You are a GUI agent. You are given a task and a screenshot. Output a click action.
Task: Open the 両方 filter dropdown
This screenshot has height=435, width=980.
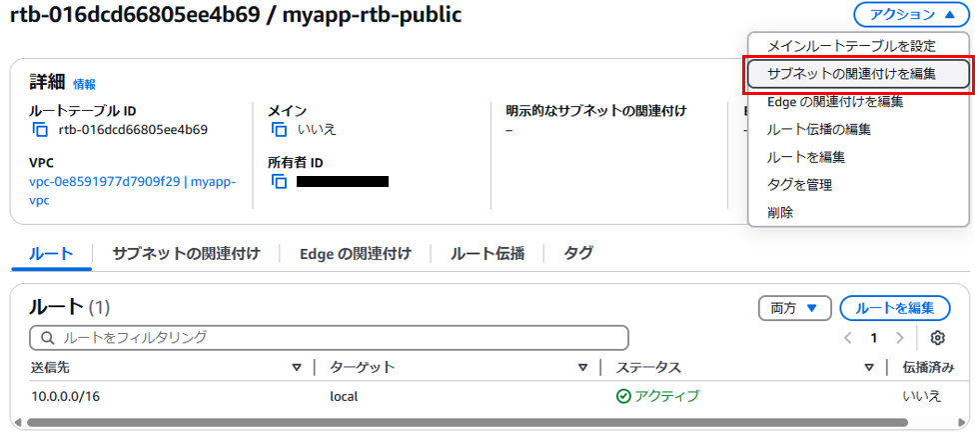(x=794, y=308)
